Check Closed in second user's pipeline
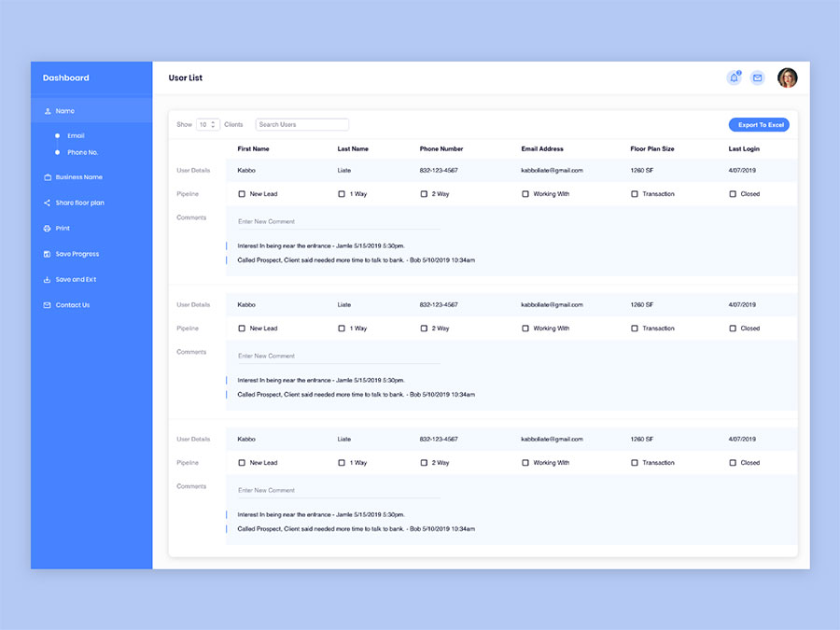840x630 pixels. click(x=733, y=329)
